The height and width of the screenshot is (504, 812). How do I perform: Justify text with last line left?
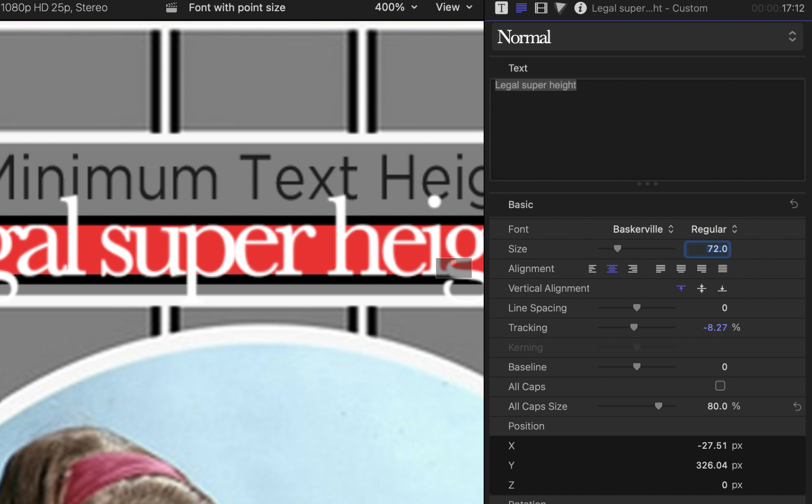click(660, 269)
